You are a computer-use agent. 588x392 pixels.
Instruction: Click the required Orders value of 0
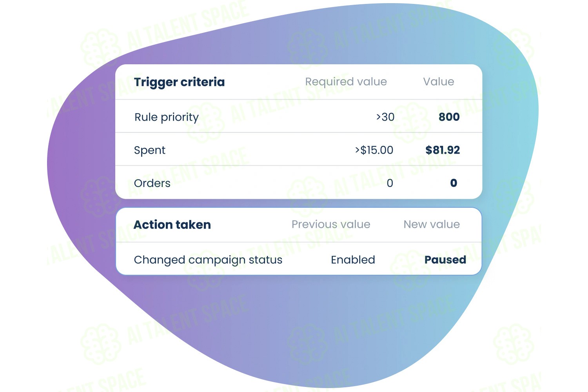point(390,183)
